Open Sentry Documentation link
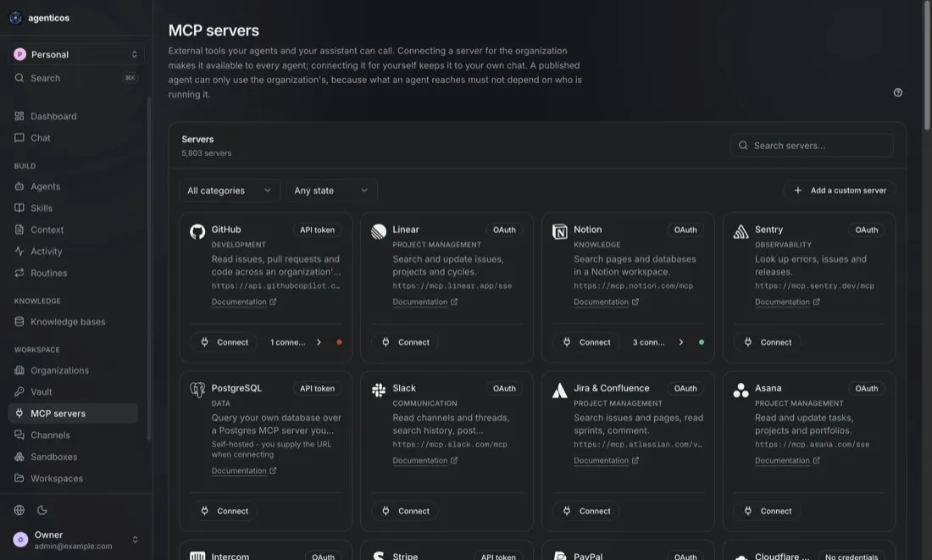Viewport: 932px width, 560px height. 788,302
